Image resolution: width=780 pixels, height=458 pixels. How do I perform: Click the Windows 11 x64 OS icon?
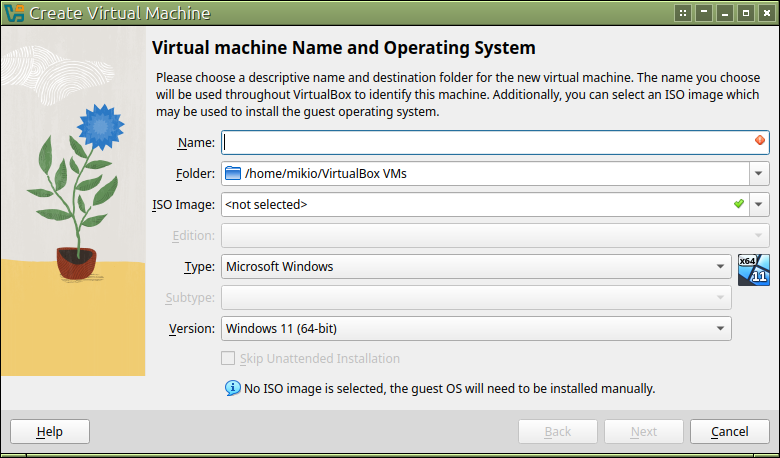[753, 269]
